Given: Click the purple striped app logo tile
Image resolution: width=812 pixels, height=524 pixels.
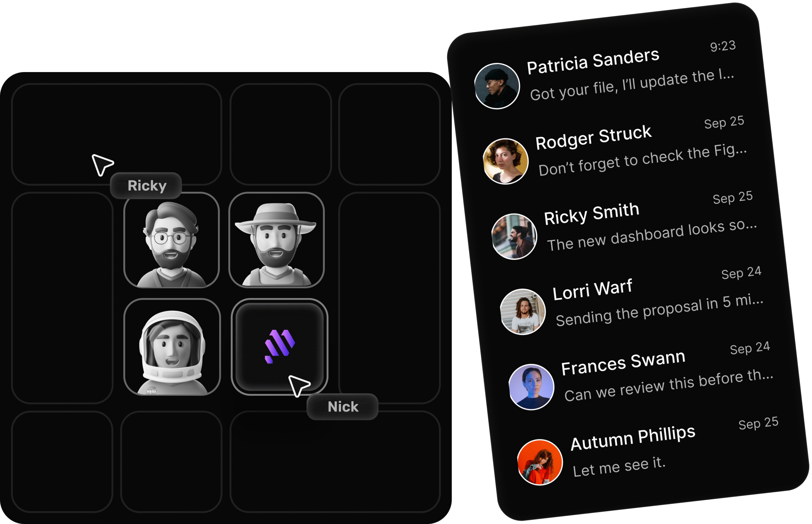Looking at the screenshot, I should (x=279, y=347).
